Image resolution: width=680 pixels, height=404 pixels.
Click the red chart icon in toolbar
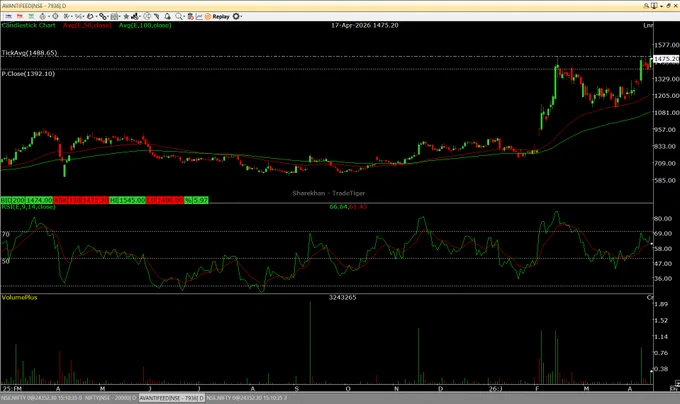(20, 16)
